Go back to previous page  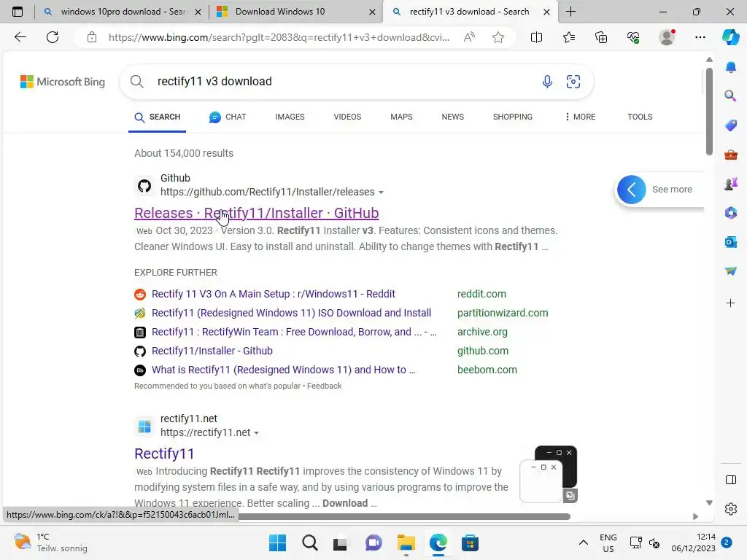click(20, 37)
